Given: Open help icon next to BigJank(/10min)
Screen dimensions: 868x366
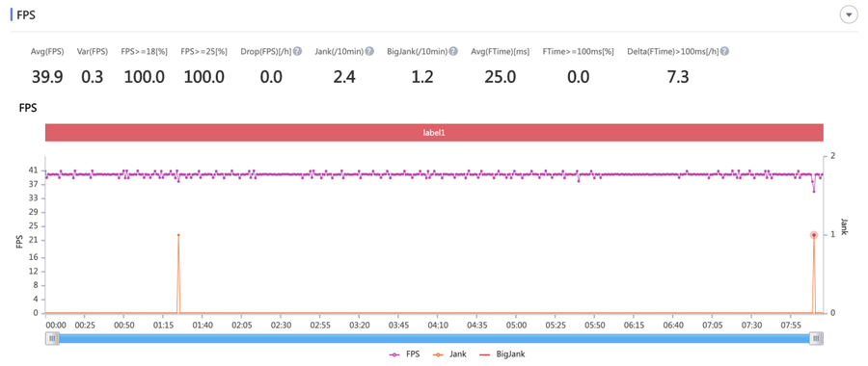Looking at the screenshot, I should [453, 51].
